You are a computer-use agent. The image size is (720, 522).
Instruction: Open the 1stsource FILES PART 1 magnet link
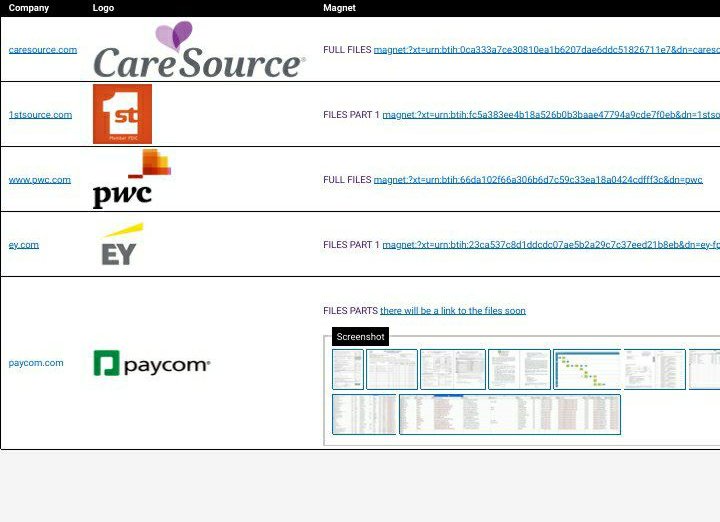(x=551, y=114)
